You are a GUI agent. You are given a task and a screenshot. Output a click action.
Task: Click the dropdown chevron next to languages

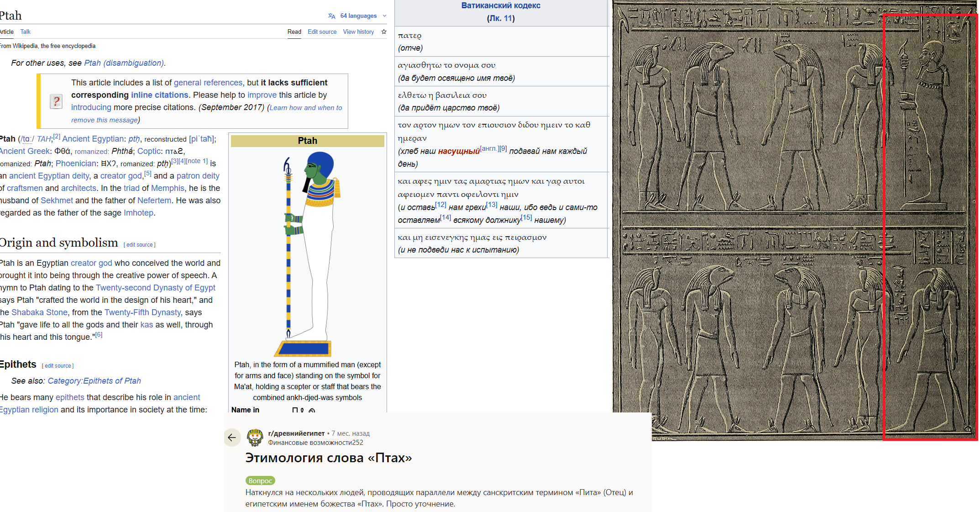(x=384, y=16)
